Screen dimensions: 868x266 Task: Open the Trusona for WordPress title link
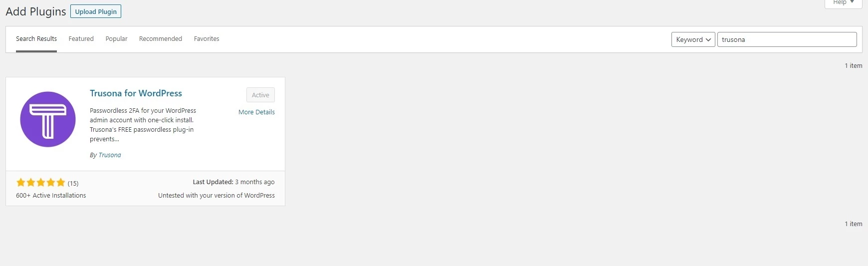pyautogui.click(x=136, y=93)
